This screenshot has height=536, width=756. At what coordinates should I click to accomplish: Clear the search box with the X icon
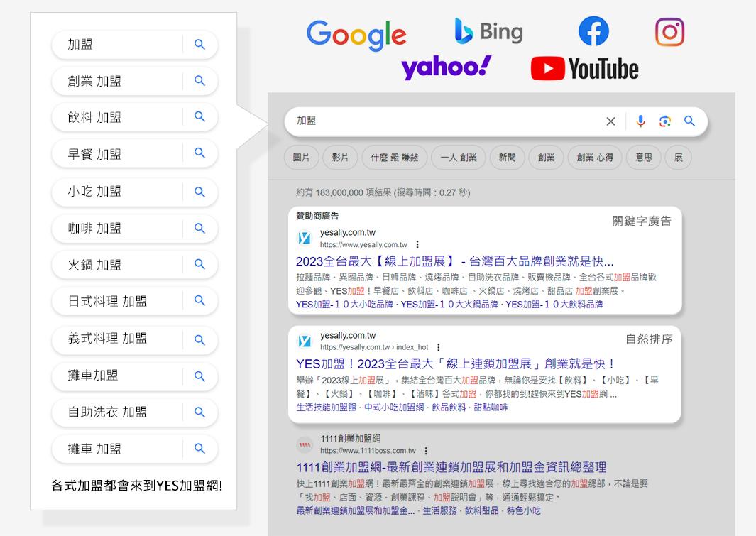pyautogui.click(x=611, y=121)
